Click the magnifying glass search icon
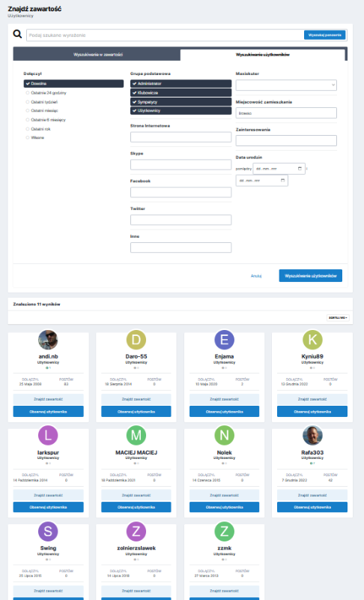Screen dimensions: 364x600 pos(17,34)
